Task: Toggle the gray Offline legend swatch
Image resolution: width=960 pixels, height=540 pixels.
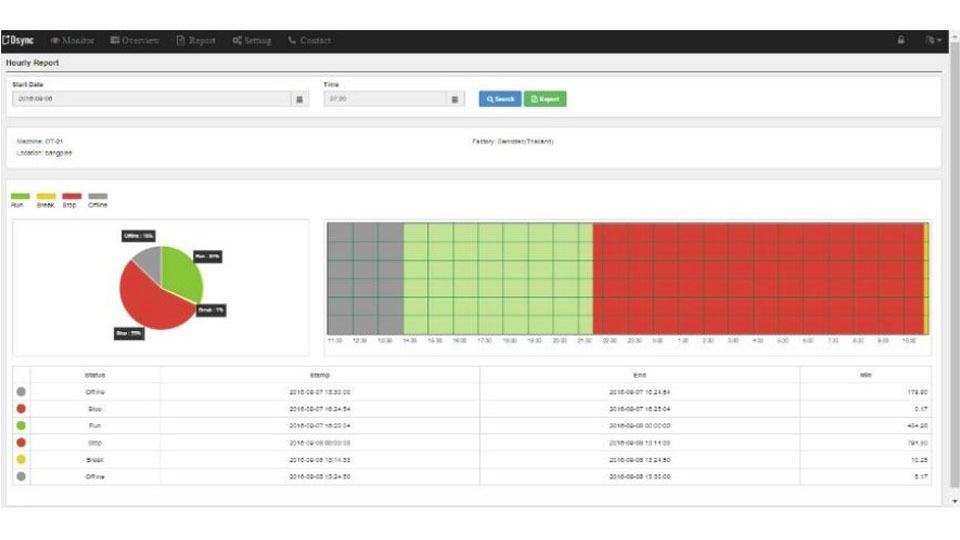Action: tap(97, 197)
